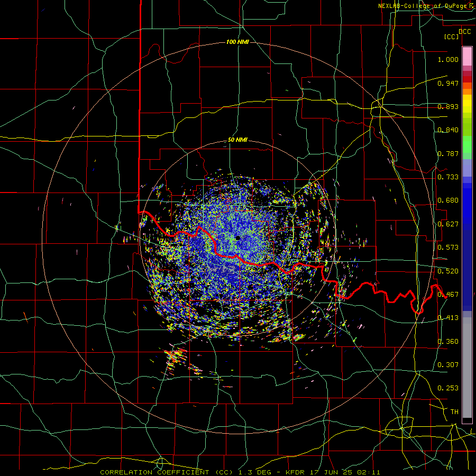The width and height of the screenshot is (476, 476).
Task: Click the red segment of the color bar
Action: [467, 79]
